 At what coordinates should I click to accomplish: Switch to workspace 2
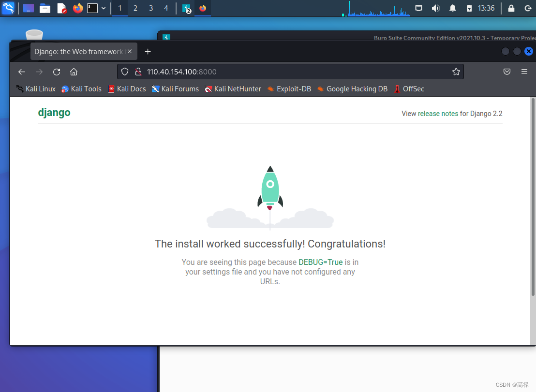(x=135, y=8)
